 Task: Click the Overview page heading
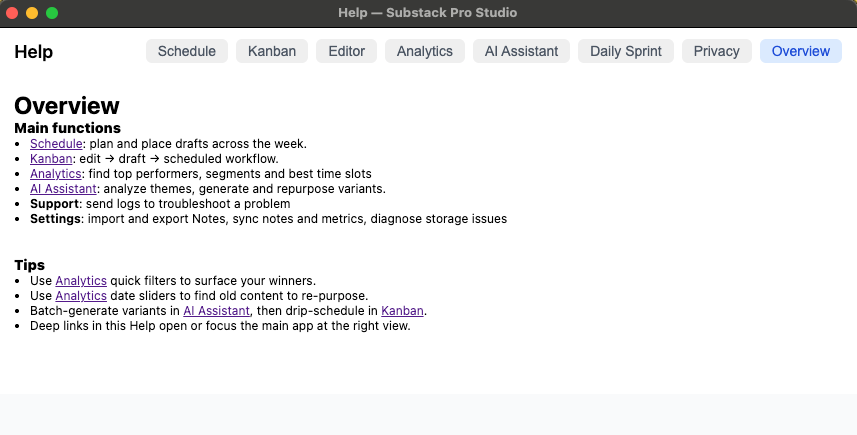pyautogui.click(x=67, y=105)
